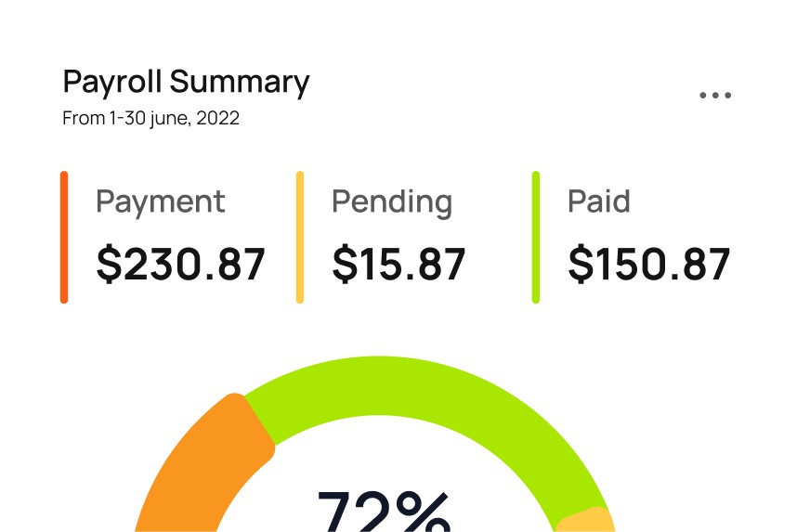Select the $230.87 payment amount
Viewport: 797px width, 532px height.
point(180,264)
